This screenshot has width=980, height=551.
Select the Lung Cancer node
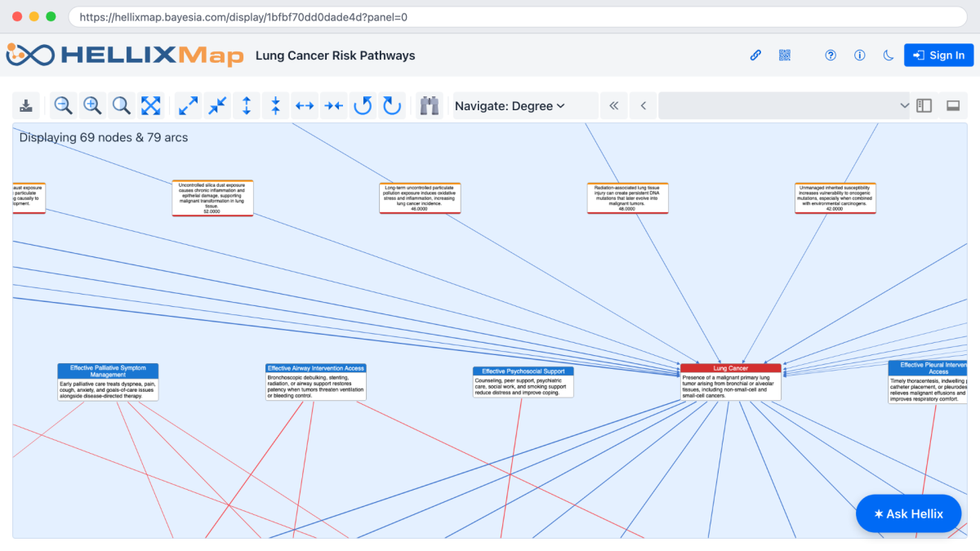tap(731, 382)
